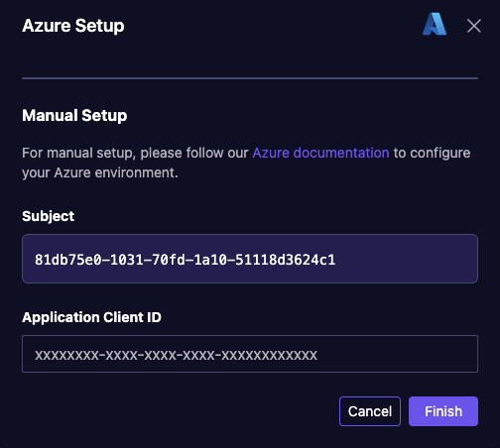Click the Azure Setup title text
The width and height of the screenshot is (500, 448).
73,26
